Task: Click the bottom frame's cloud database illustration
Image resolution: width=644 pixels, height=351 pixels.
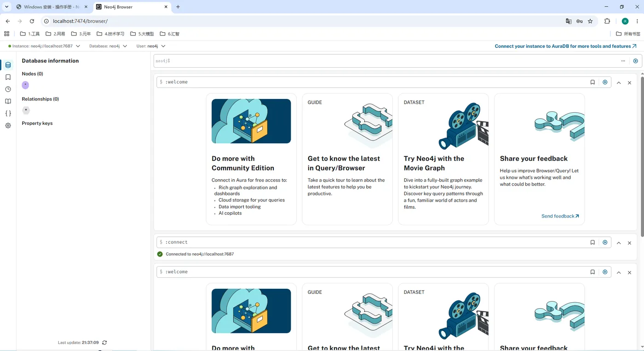Action: 251,311
